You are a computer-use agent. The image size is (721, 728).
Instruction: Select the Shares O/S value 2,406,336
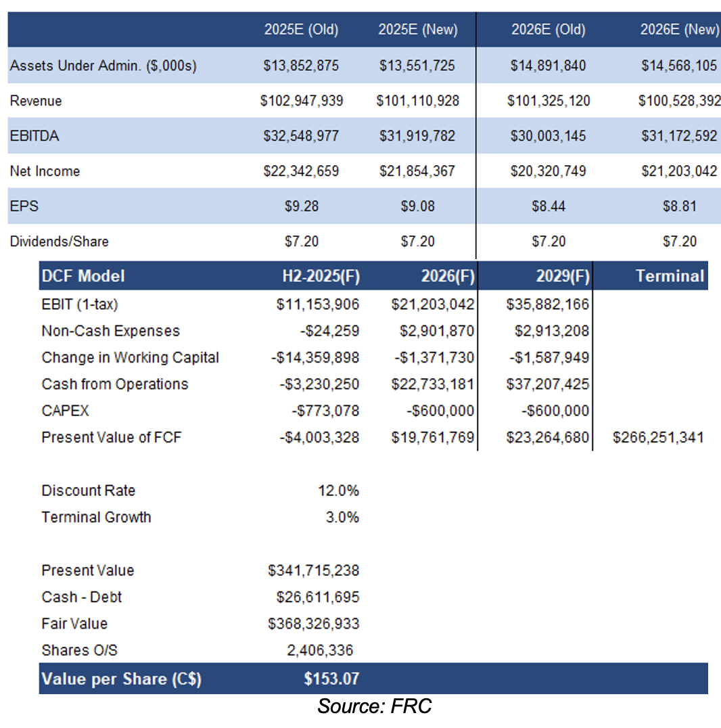tap(319, 650)
